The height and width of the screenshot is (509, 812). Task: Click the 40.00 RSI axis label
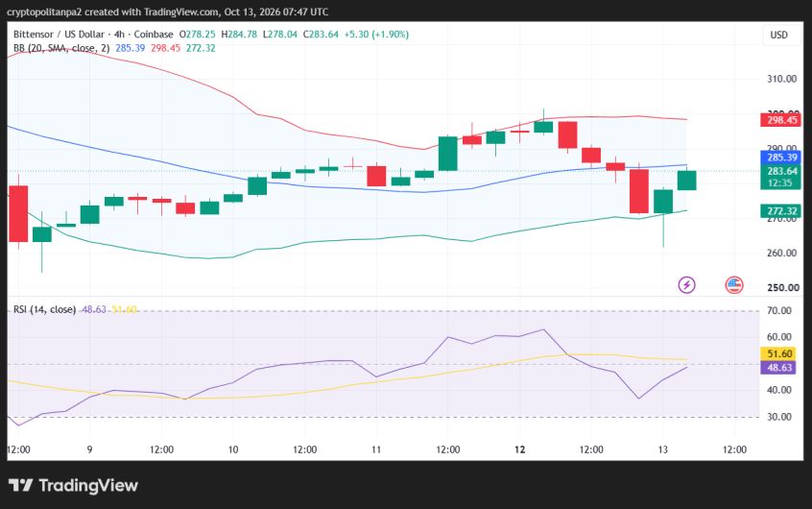pos(778,390)
